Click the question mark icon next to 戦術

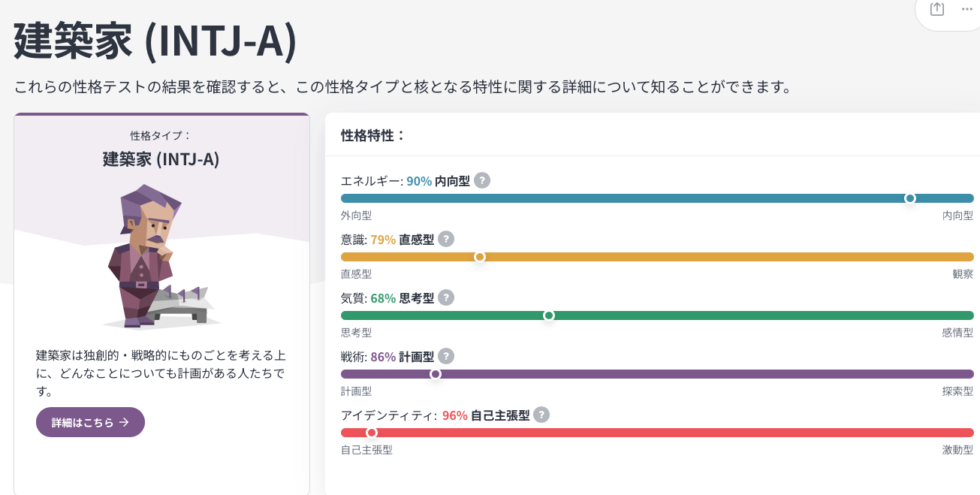[446, 356]
